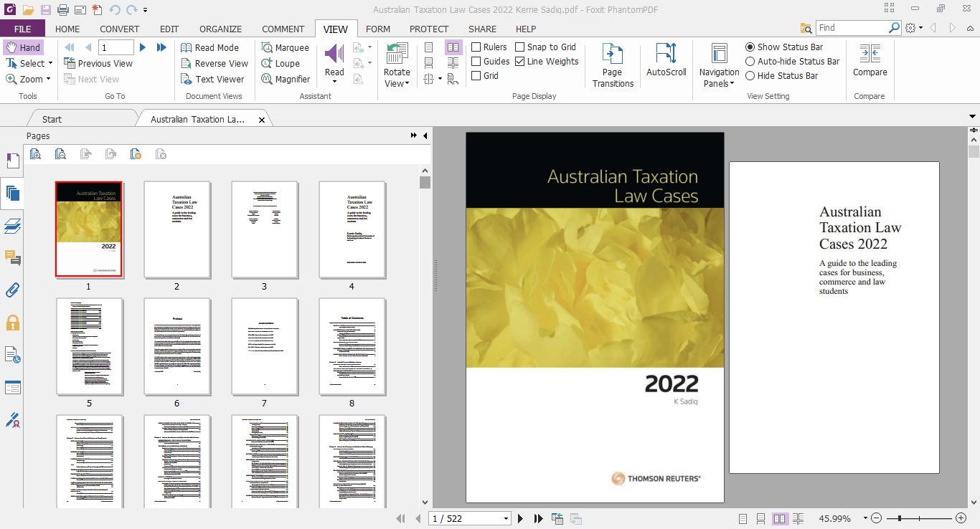The height and width of the screenshot is (529, 980).
Task: Switch to the Start document tab
Action: (52, 119)
